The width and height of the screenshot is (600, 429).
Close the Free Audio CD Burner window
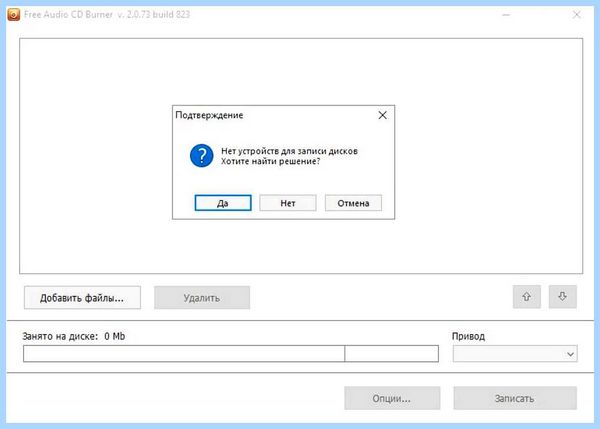(576, 15)
